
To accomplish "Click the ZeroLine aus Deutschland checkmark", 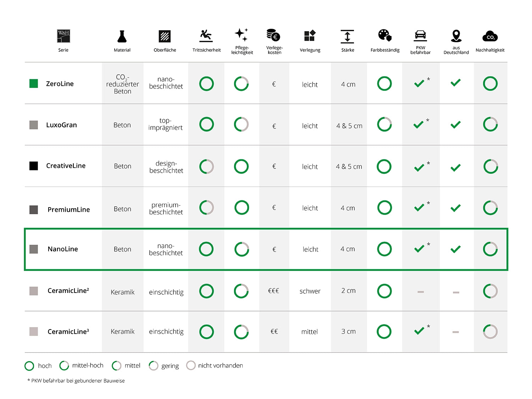I will (x=455, y=83).
